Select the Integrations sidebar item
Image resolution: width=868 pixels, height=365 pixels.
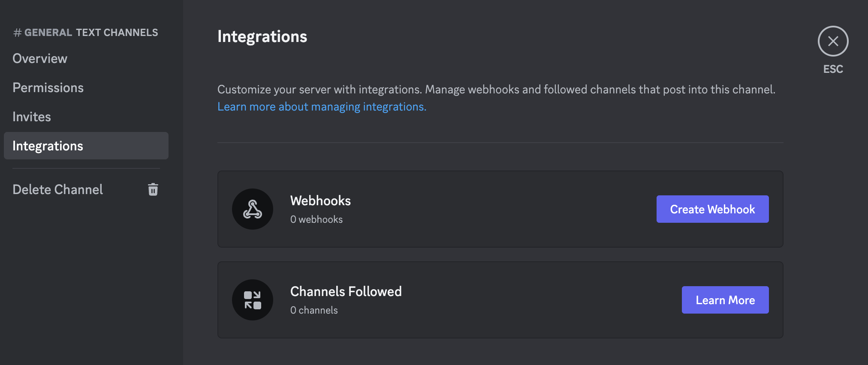48,146
